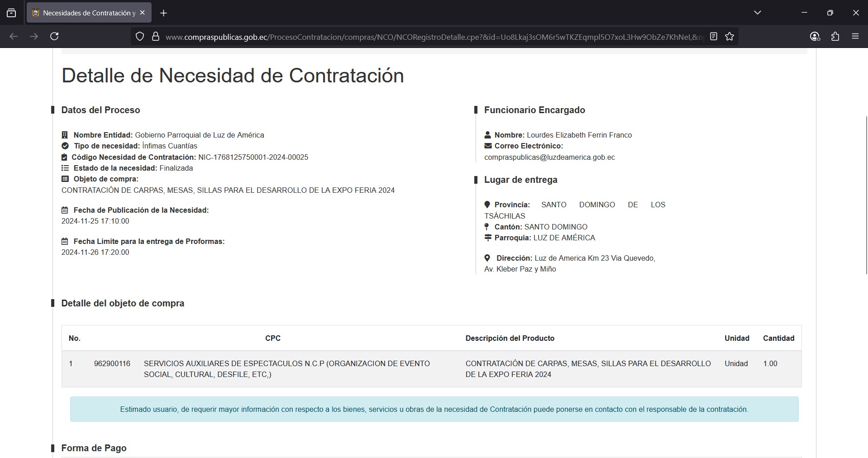Viewport: 868px width, 458px height.
Task: Click name Lourdes Elizabeth Ferrin Franco
Action: pos(579,135)
